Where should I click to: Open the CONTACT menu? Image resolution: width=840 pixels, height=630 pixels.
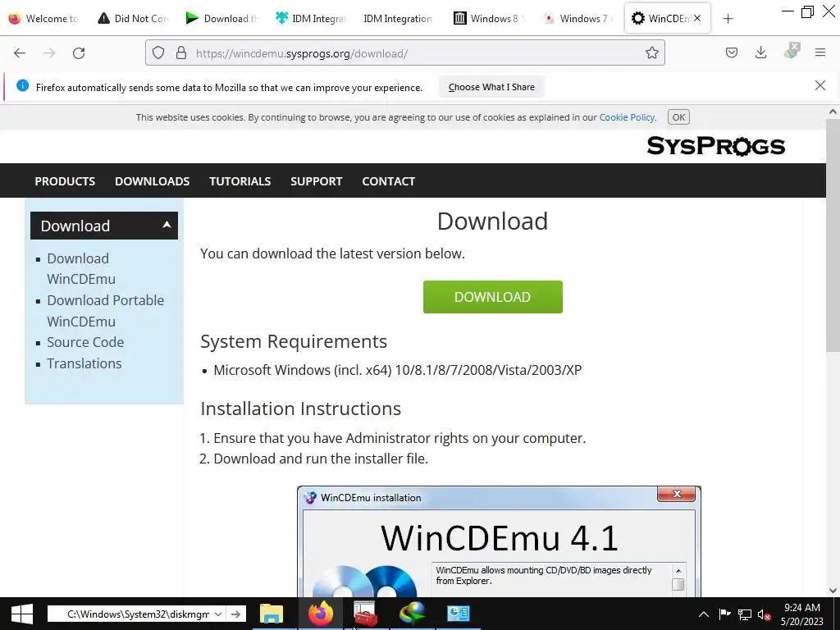tap(388, 181)
